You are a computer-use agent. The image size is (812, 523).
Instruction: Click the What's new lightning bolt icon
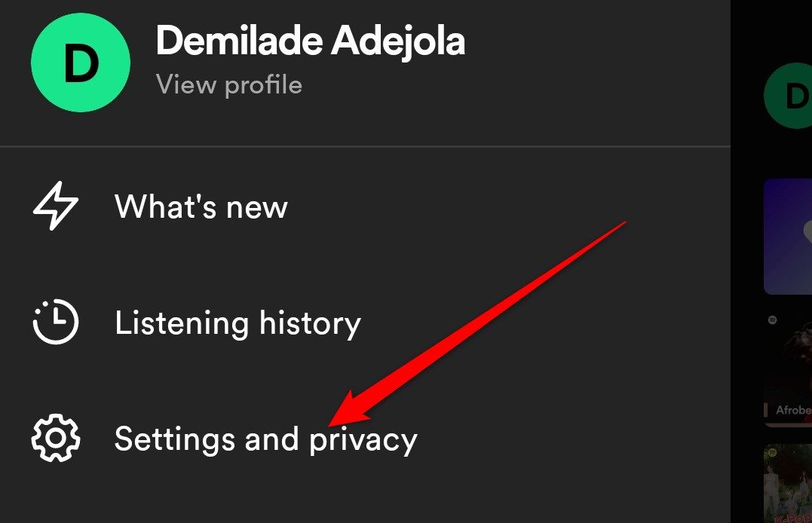55,206
